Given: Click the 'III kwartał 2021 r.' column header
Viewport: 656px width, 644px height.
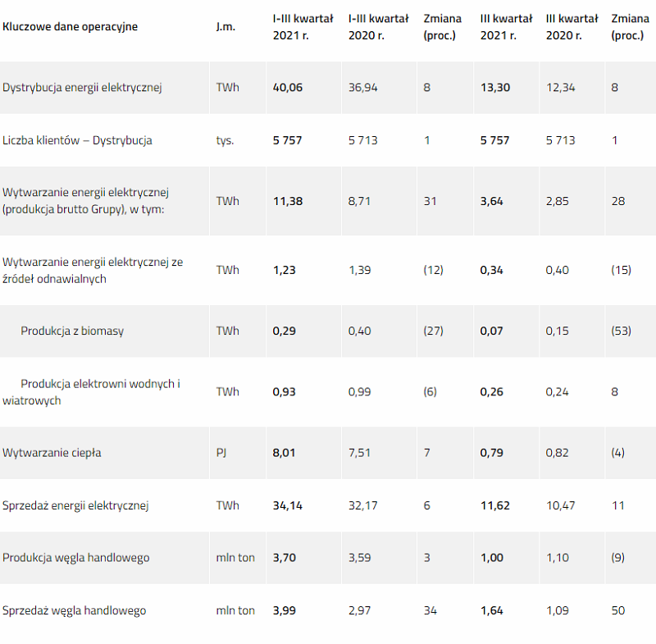Looking at the screenshot, I should pos(506,27).
